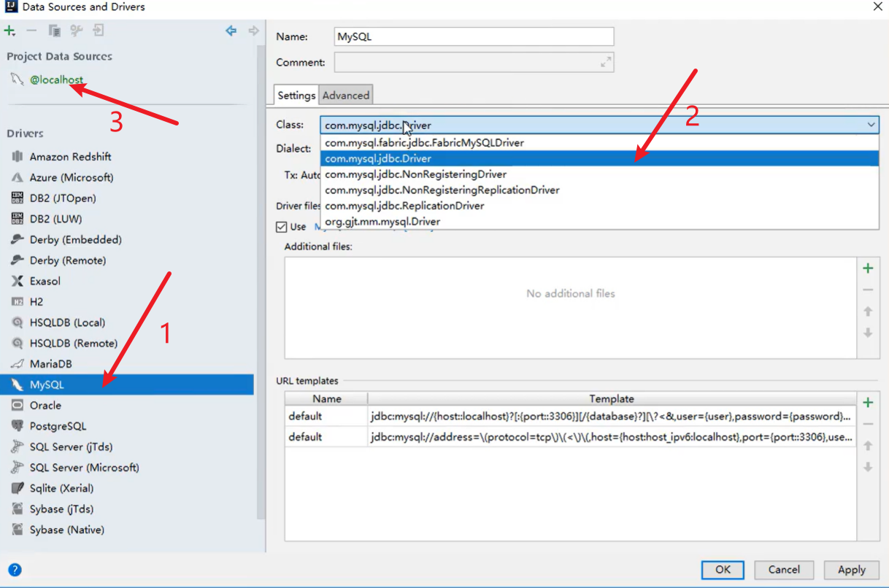Click the Cancel button
Screen dimensions: 889x588
[784, 570]
